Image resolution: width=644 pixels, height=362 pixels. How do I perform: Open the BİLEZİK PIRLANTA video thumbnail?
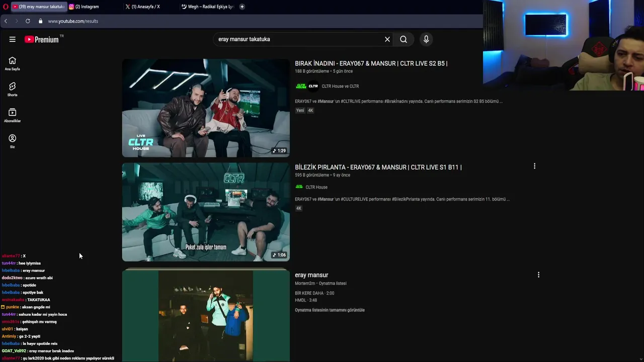[206, 212]
